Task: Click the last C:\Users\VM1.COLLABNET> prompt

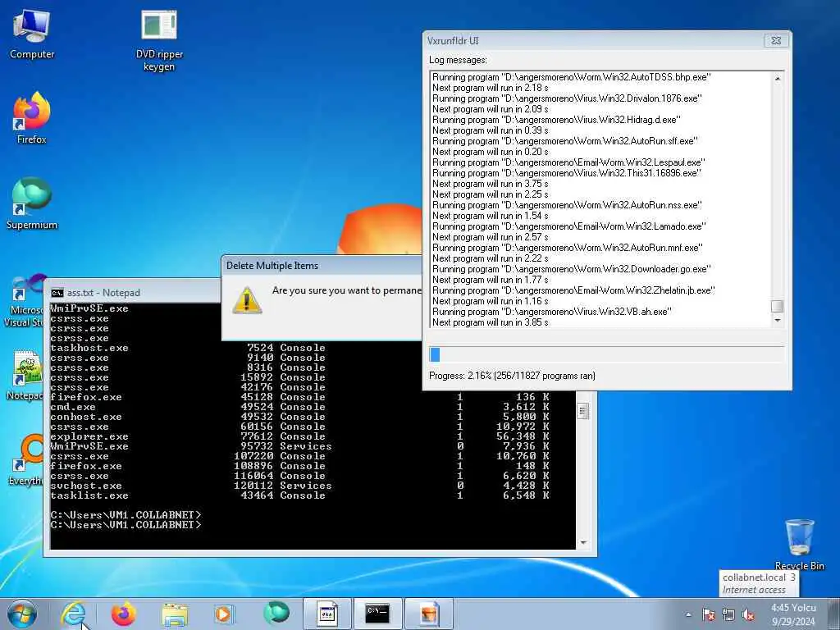Action: click(126, 525)
